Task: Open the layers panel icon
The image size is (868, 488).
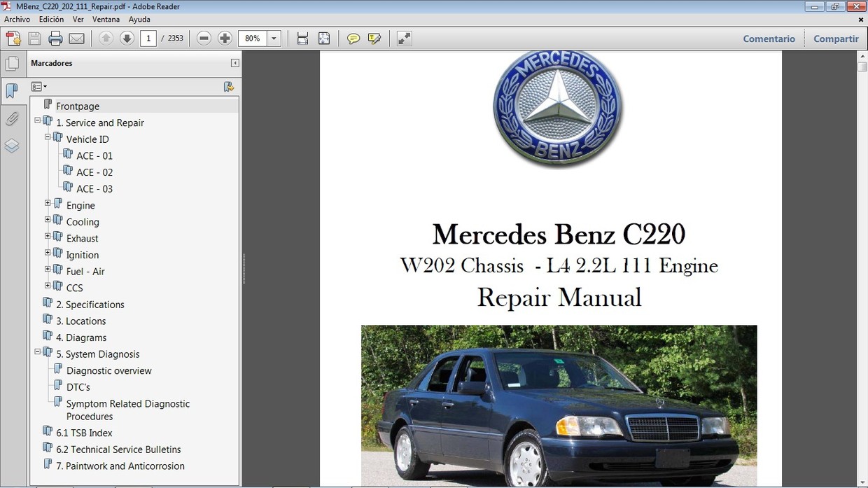Action: point(12,146)
